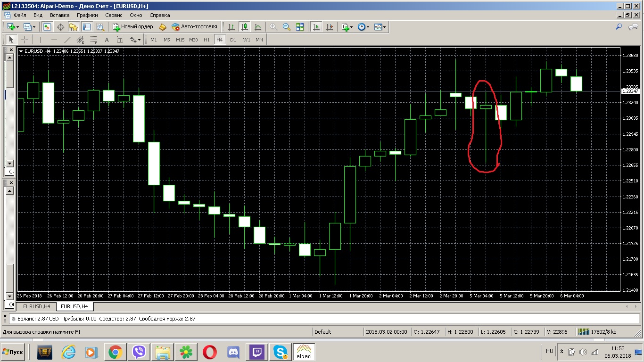
Task: Open the New Chart toolbar icon
Action: (x=10, y=27)
